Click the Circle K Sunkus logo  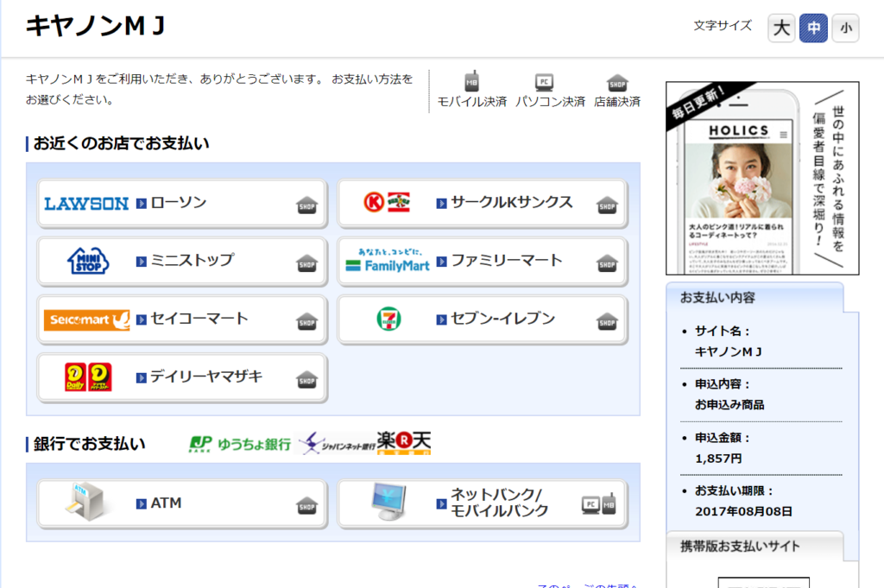click(388, 202)
